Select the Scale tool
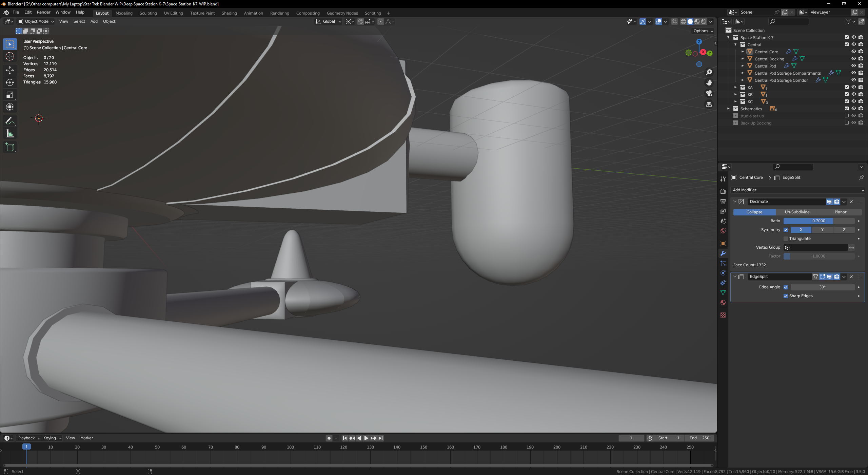Image resolution: width=868 pixels, height=475 pixels. 10,95
